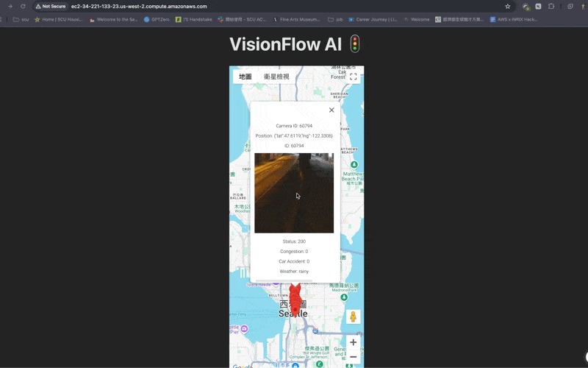This screenshot has width=588, height=368.
Task: Click the red camera markers cluster over Seattle
Action: (x=295, y=300)
